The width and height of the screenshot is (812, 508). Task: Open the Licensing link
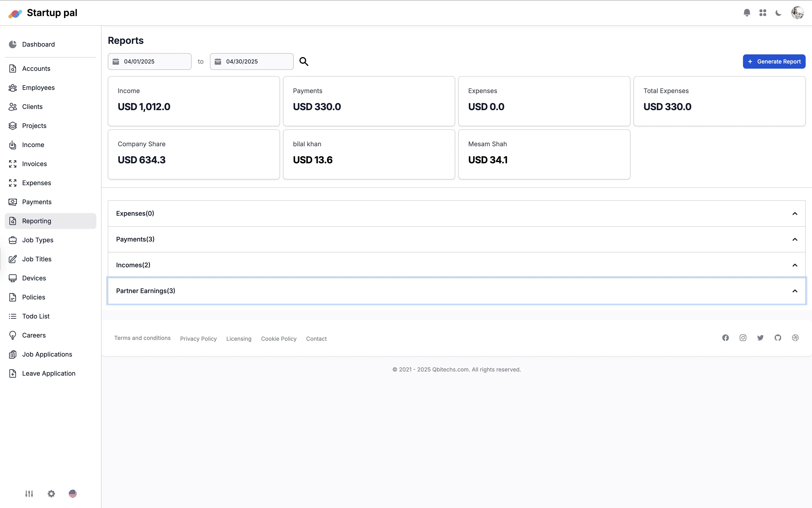pyautogui.click(x=238, y=339)
